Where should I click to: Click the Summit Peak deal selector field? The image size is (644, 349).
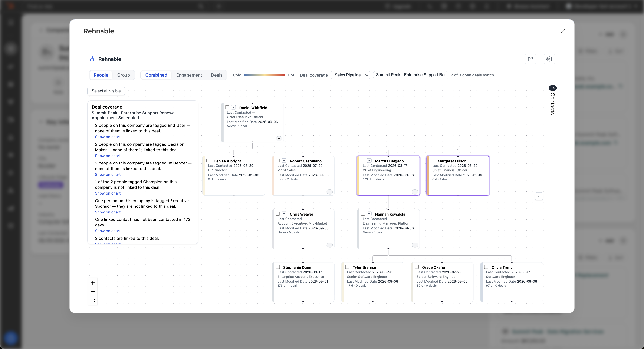click(x=411, y=75)
